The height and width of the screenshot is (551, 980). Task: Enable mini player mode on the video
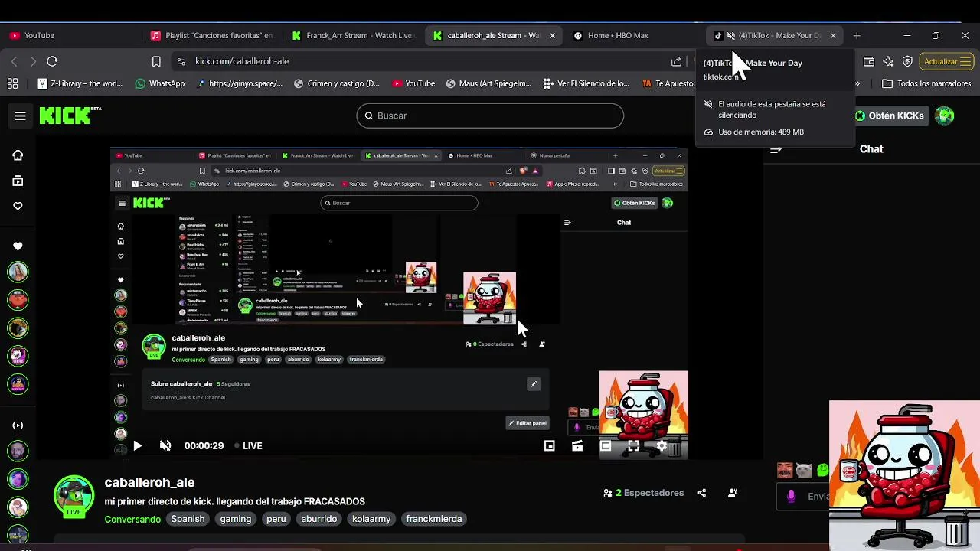click(x=550, y=445)
